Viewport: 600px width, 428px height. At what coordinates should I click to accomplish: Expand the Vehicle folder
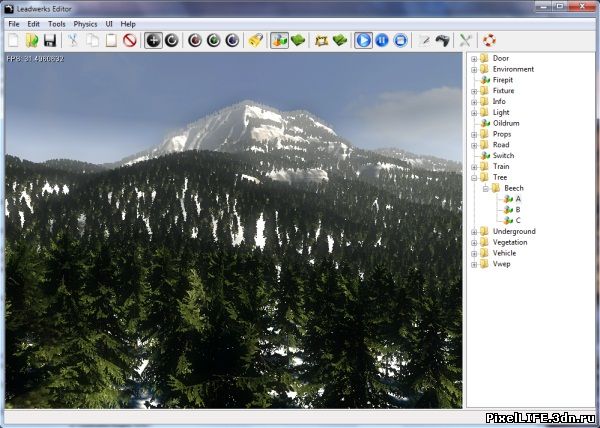[474, 254]
